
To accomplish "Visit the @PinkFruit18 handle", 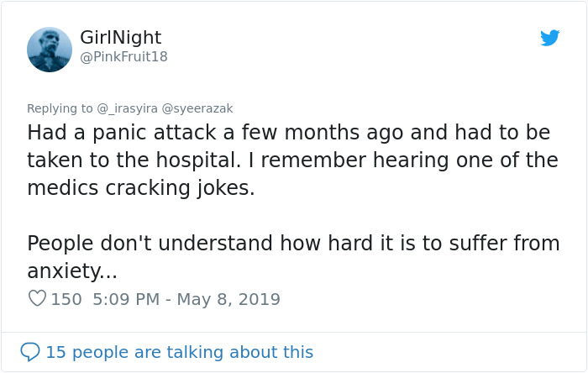I will 123,57.
